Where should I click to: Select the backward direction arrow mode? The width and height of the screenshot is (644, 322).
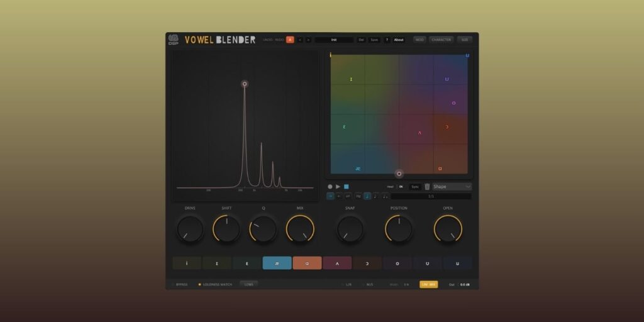339,196
